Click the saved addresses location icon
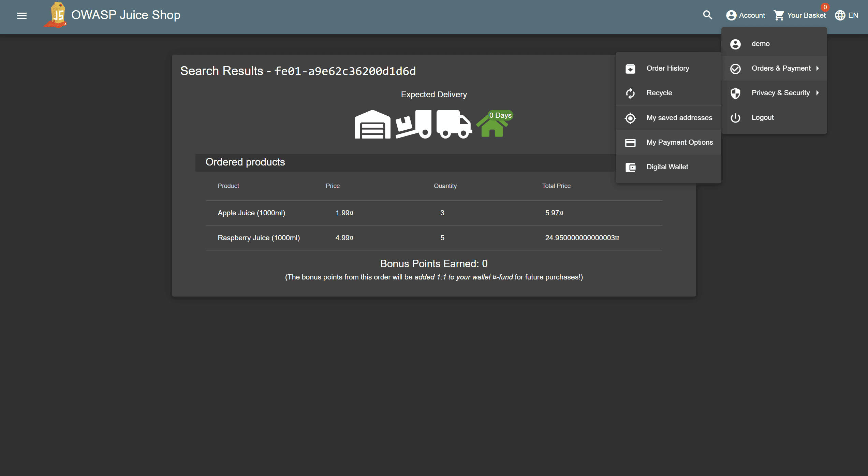Screen dimensions: 868x476 [630, 118]
